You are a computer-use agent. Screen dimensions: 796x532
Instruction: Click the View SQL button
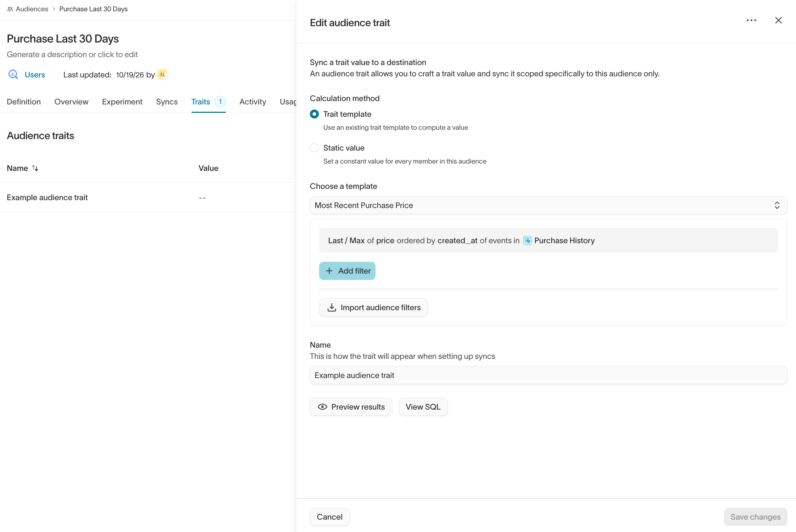(x=423, y=407)
